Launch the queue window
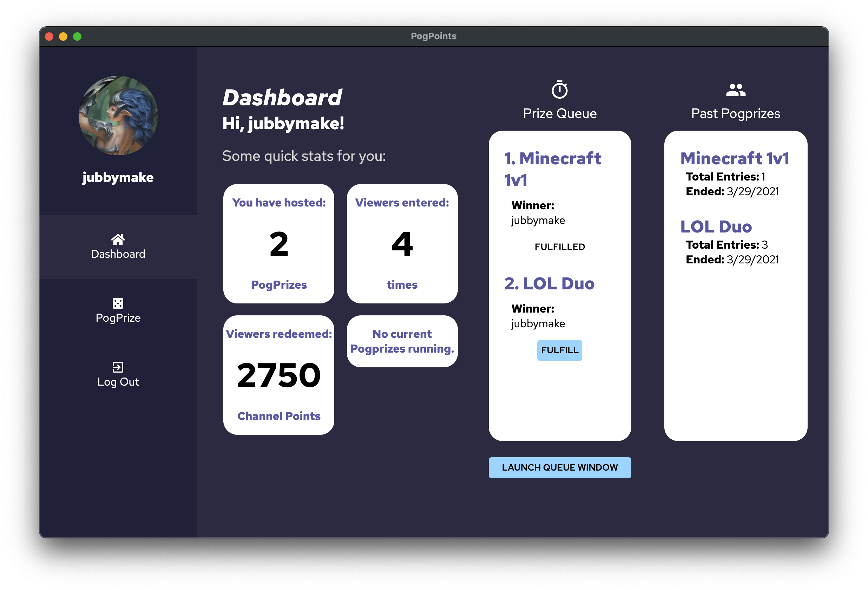 [x=559, y=467]
